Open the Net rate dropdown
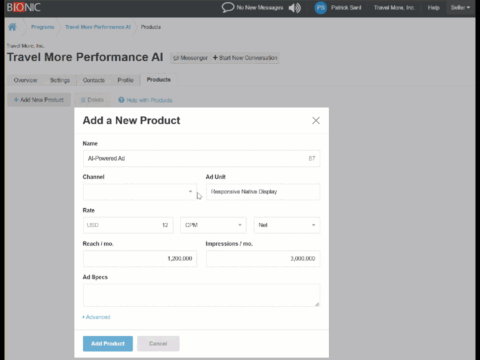Screen dimensions: 480x360 coord(287,225)
